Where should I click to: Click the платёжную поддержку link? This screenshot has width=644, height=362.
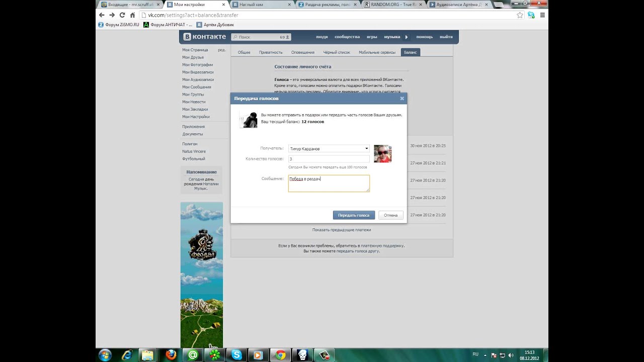pos(381,246)
